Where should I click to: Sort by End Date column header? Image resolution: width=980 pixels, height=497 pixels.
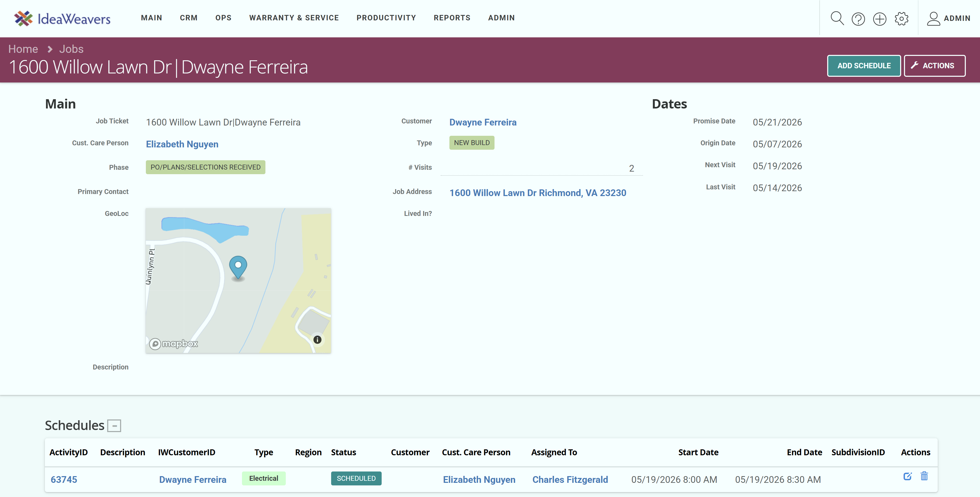coord(804,452)
